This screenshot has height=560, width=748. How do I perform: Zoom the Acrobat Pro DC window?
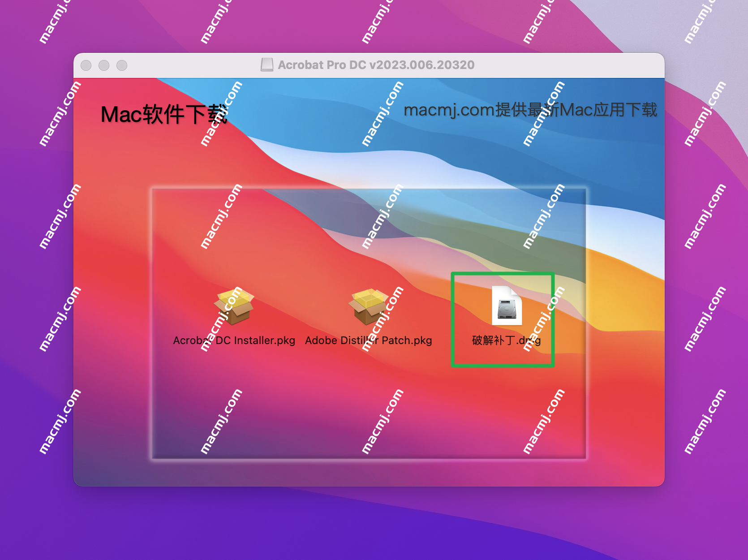click(x=122, y=65)
